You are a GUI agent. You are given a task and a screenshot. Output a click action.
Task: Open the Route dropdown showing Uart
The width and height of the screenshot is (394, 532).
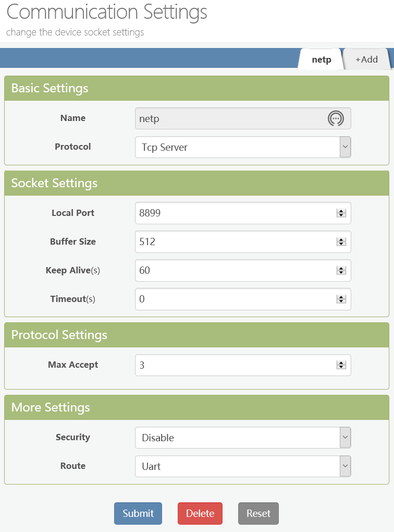coord(242,466)
